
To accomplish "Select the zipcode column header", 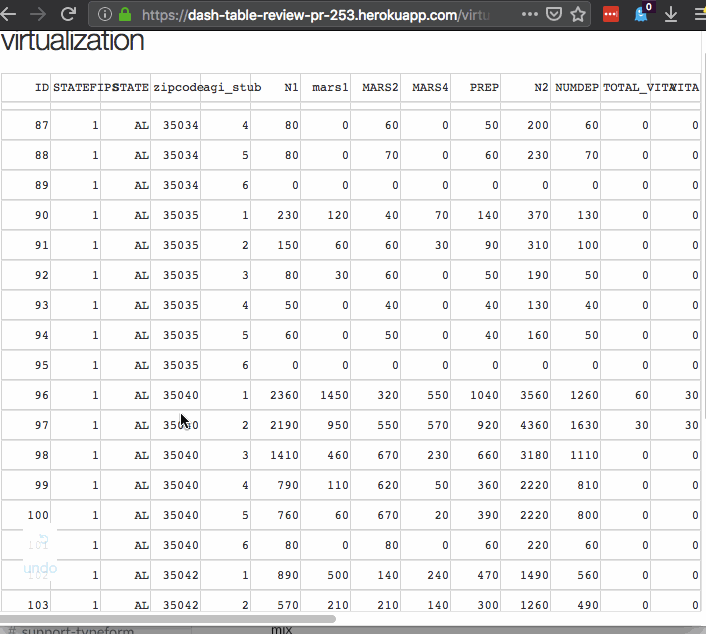I will click(176, 87).
